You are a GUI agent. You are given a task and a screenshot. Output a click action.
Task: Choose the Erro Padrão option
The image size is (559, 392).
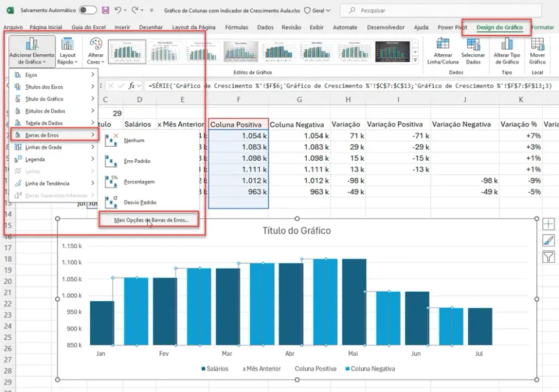137,161
